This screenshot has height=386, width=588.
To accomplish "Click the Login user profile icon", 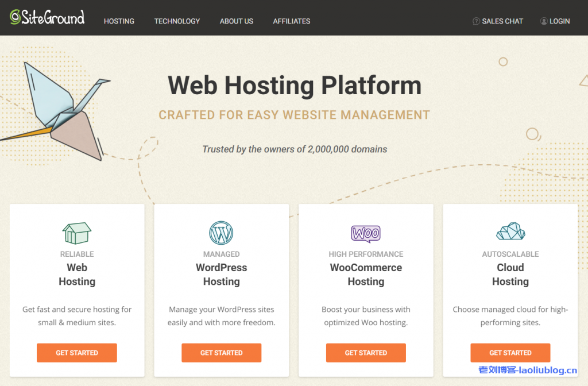I will click(x=544, y=21).
